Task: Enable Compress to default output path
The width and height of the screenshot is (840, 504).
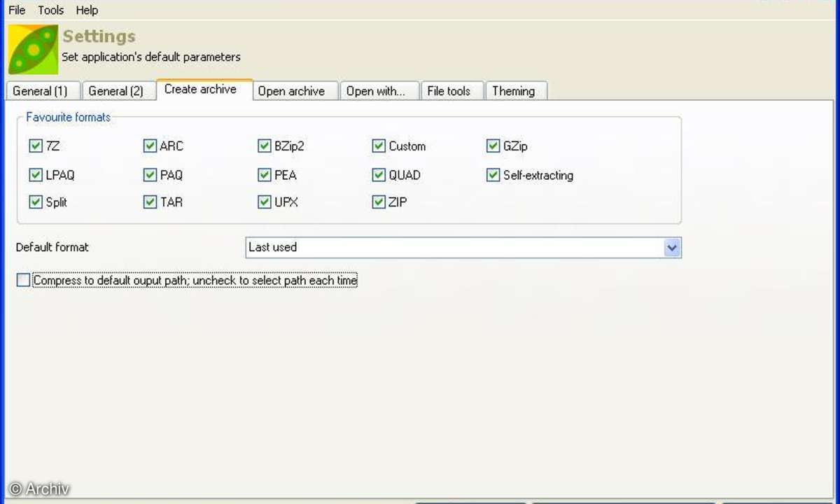Action: tap(24, 281)
